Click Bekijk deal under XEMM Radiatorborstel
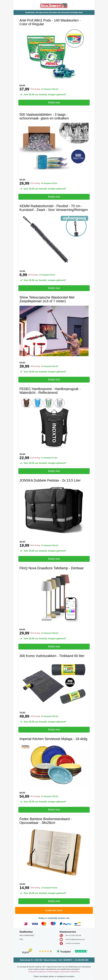Screen dimensions: 108x980 coord(54,288)
